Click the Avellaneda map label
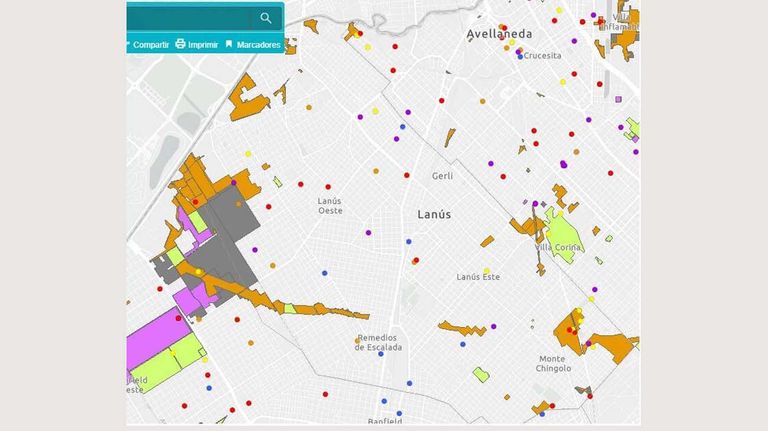 (499, 34)
